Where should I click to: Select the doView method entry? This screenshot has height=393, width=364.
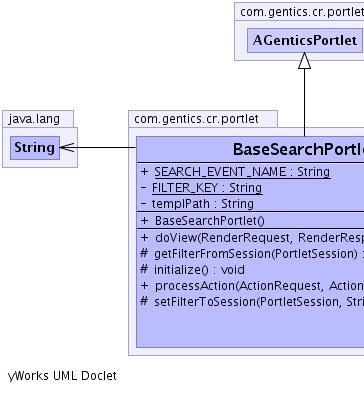click(x=259, y=238)
